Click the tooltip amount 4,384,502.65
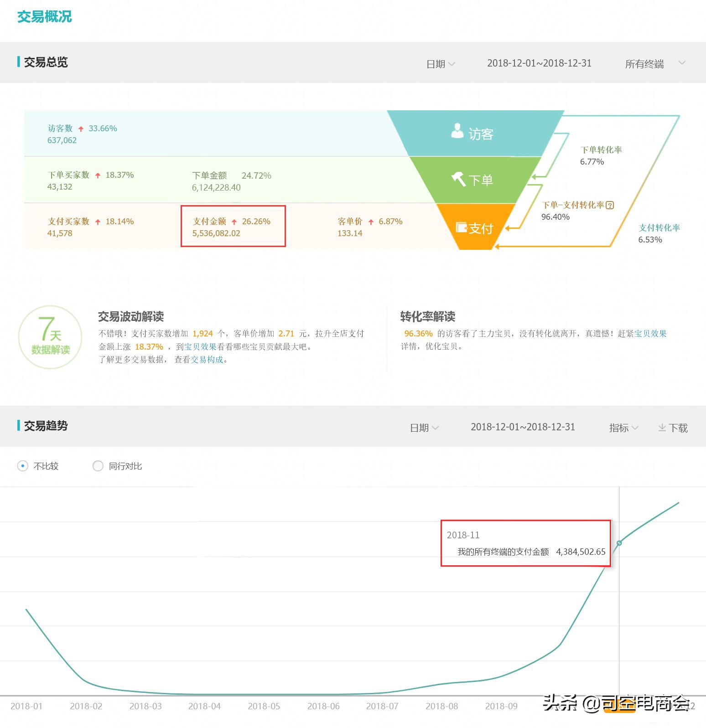This screenshot has height=728, width=706. point(581,552)
